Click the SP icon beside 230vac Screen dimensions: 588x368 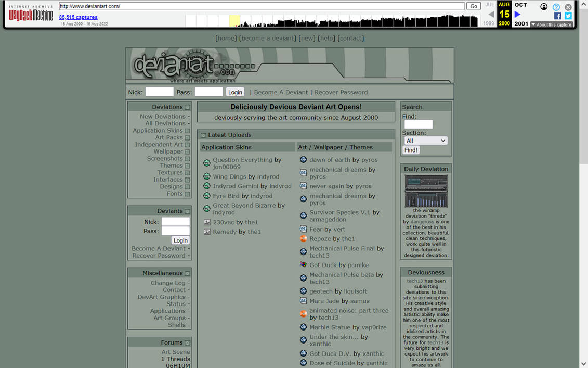click(x=206, y=222)
